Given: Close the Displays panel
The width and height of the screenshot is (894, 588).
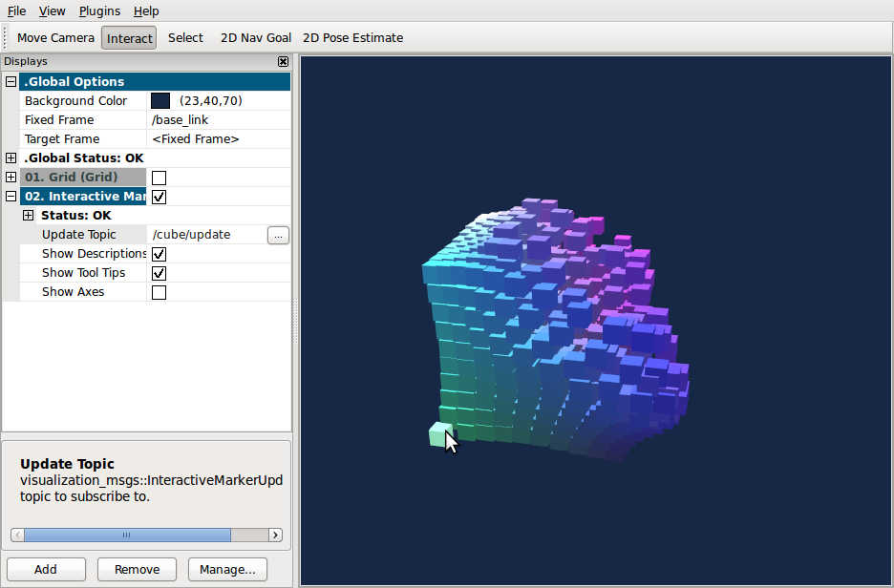Looking at the screenshot, I should tap(283, 62).
